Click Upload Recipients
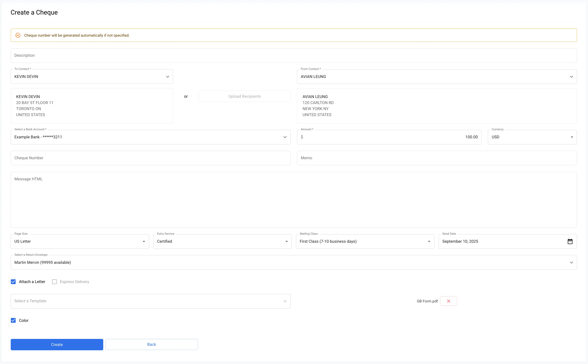Screen dimensions: 588x364 [244, 96]
